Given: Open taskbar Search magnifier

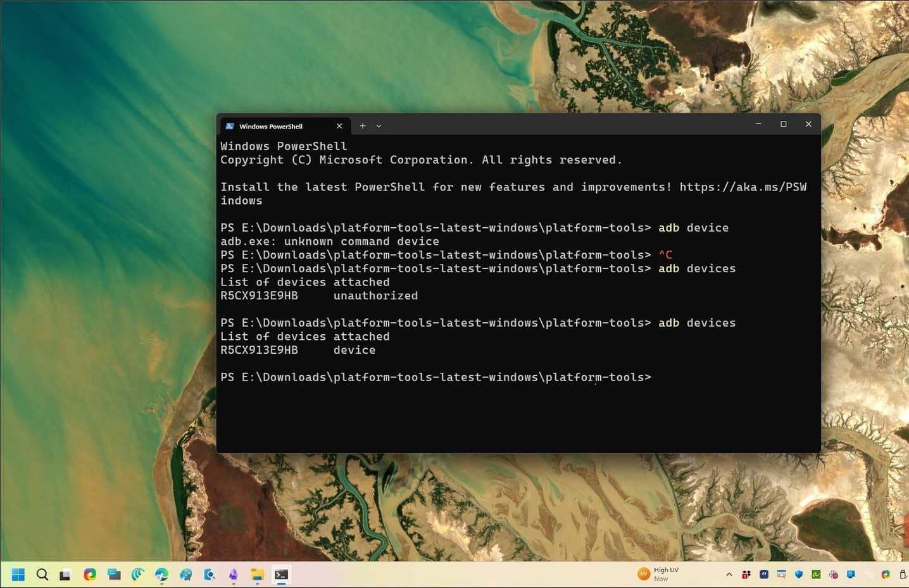Looking at the screenshot, I should pyautogui.click(x=42, y=574).
